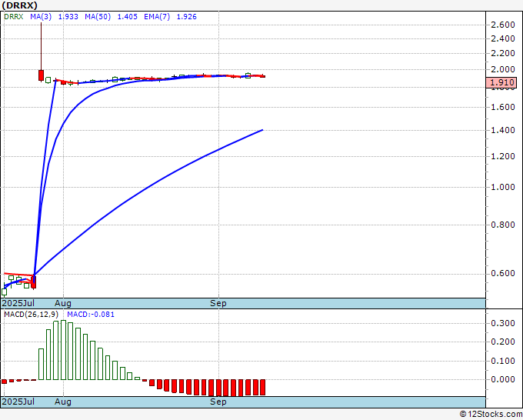Screen dimensions: 523x420
Task: Select the MA(3) legend label
Action: (41, 17)
